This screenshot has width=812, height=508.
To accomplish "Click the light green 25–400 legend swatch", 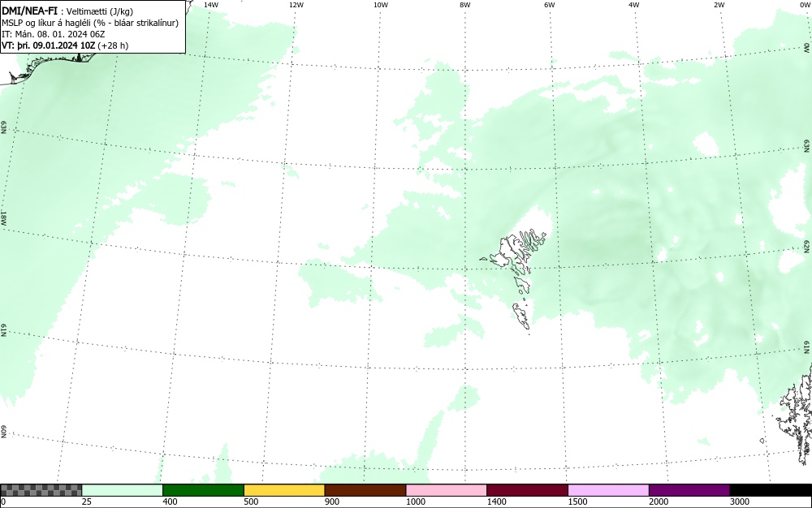I will (x=123, y=490).
